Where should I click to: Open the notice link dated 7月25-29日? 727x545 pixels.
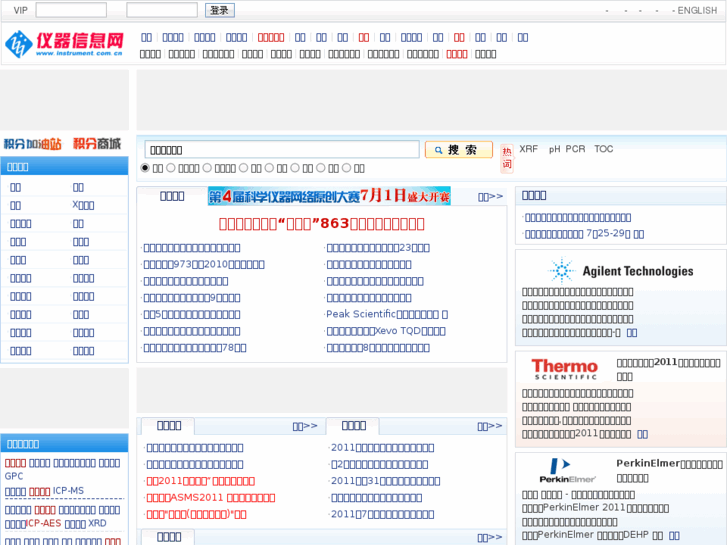click(x=584, y=234)
